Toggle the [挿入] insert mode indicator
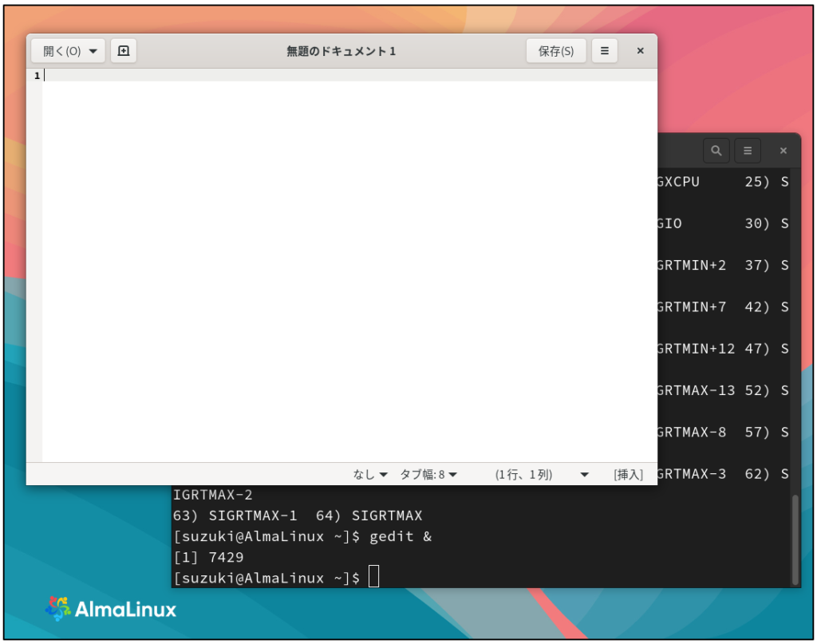Viewport: 817px width, 644px height. pyautogui.click(x=628, y=474)
